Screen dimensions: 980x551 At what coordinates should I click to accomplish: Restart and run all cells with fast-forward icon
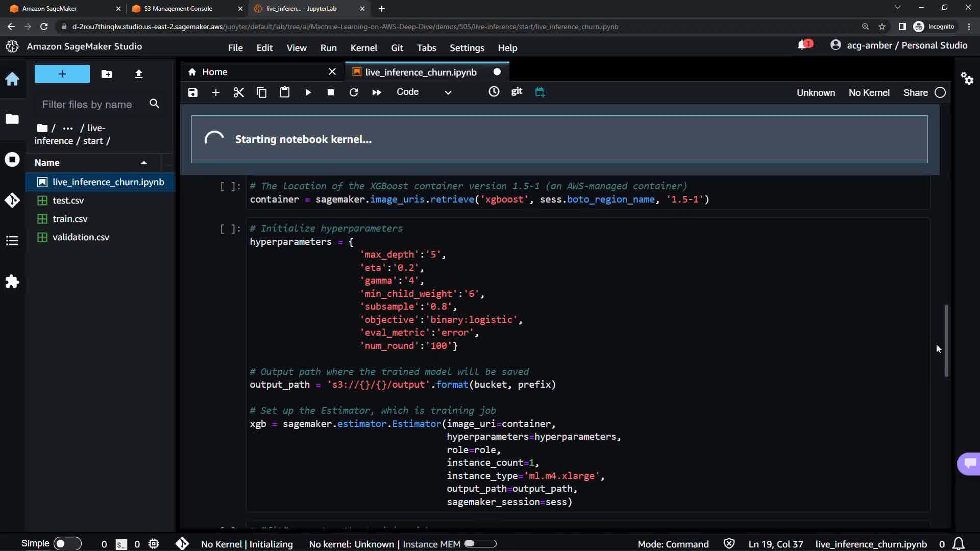tap(377, 92)
